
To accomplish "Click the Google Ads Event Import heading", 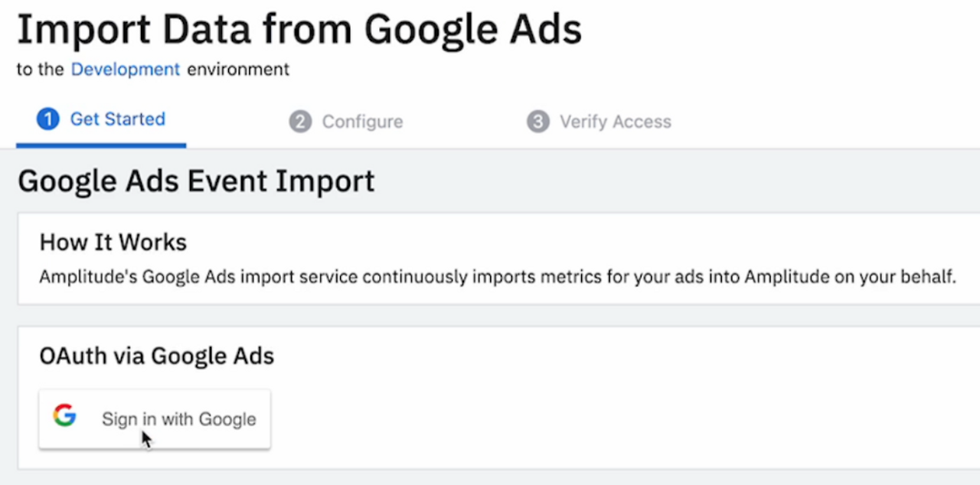I will [196, 181].
